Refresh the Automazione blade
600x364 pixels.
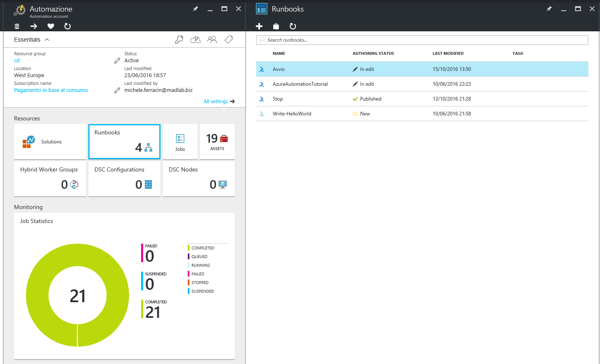pyautogui.click(x=68, y=26)
